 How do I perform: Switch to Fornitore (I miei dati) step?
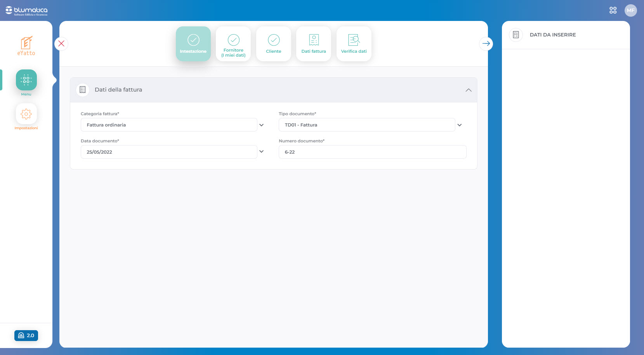[233, 43]
